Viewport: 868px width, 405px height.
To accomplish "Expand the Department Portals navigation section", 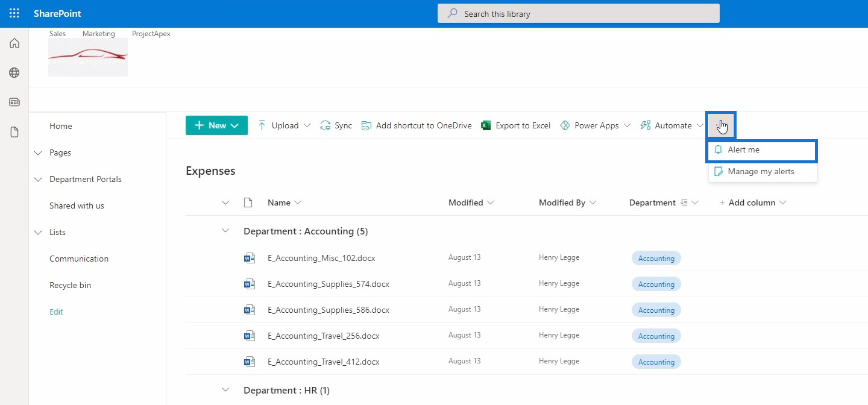I will [x=39, y=180].
